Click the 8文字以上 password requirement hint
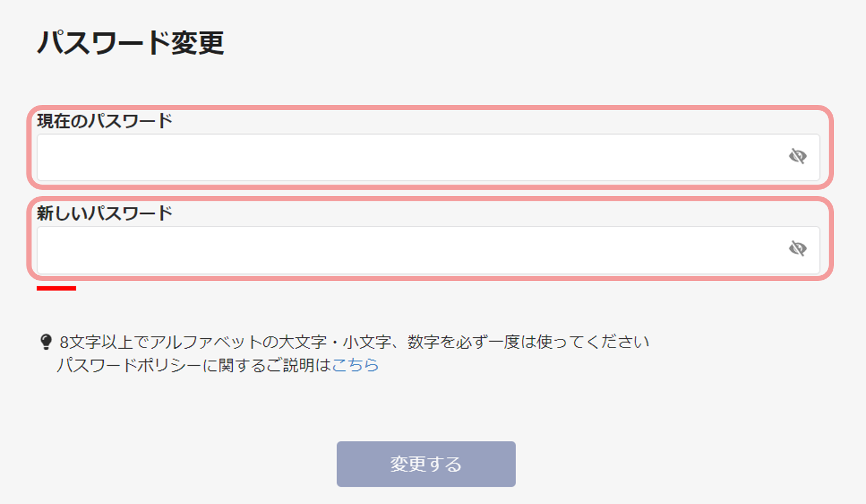This screenshot has height=504, width=866. pos(96,342)
